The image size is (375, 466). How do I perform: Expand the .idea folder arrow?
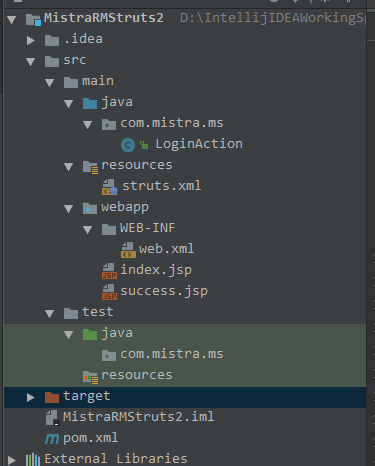[x=31, y=40]
